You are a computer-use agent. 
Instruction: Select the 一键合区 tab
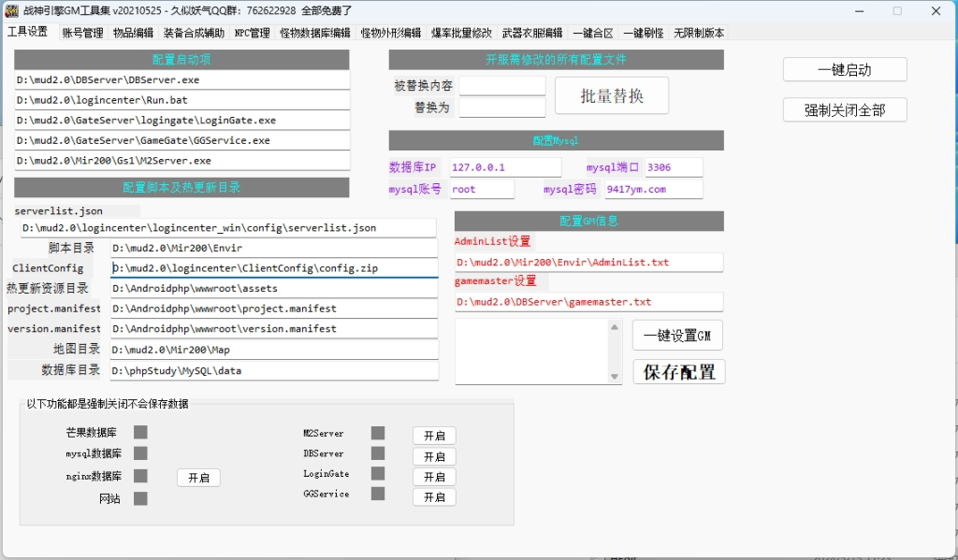(593, 33)
